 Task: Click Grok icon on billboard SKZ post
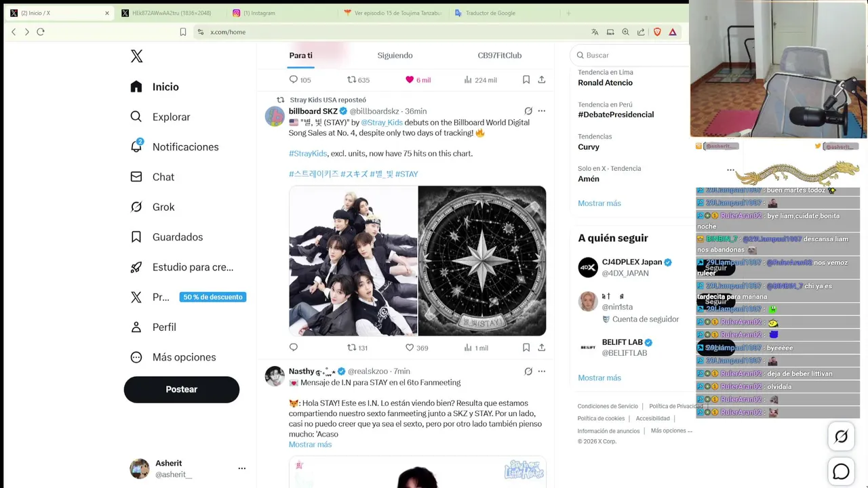(528, 110)
